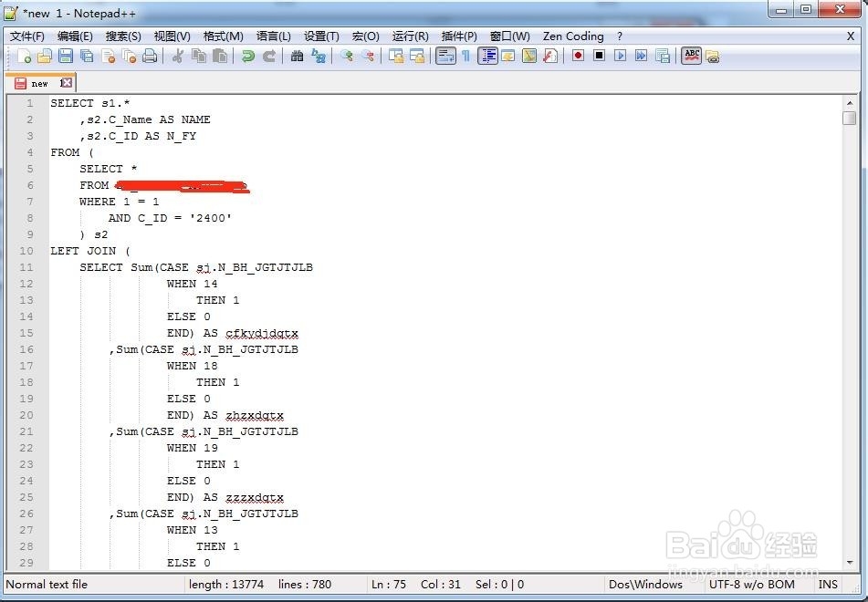Play the recorded macro via toolbar icon
The width and height of the screenshot is (868, 602).
tap(622, 56)
